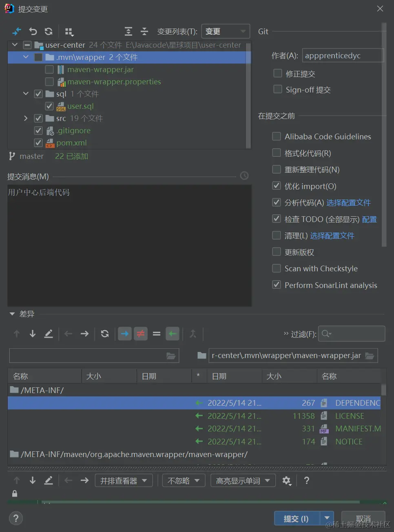Screen dimensions: 394x532
Task: Click the right 大小 column header
Action: [289, 376]
